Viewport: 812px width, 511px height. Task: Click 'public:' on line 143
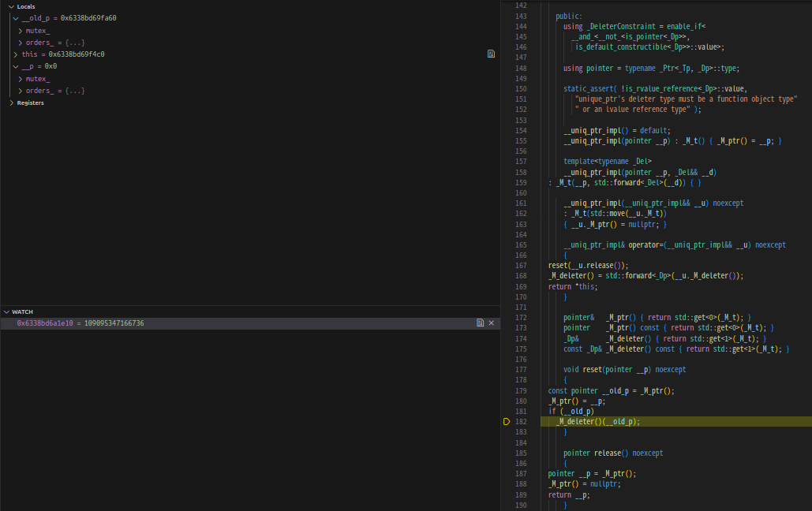pos(569,17)
